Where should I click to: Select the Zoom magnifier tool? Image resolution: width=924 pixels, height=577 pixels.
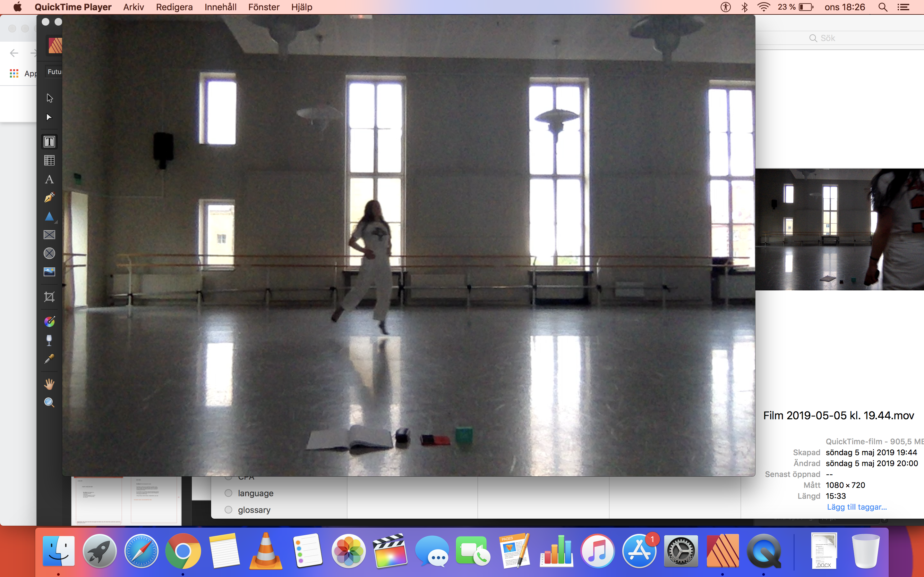(x=49, y=403)
